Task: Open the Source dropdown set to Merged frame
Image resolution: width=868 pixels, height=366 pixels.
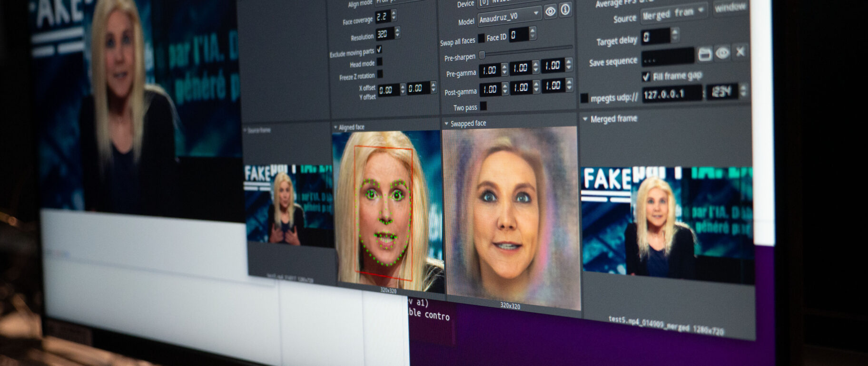Action: (x=673, y=14)
